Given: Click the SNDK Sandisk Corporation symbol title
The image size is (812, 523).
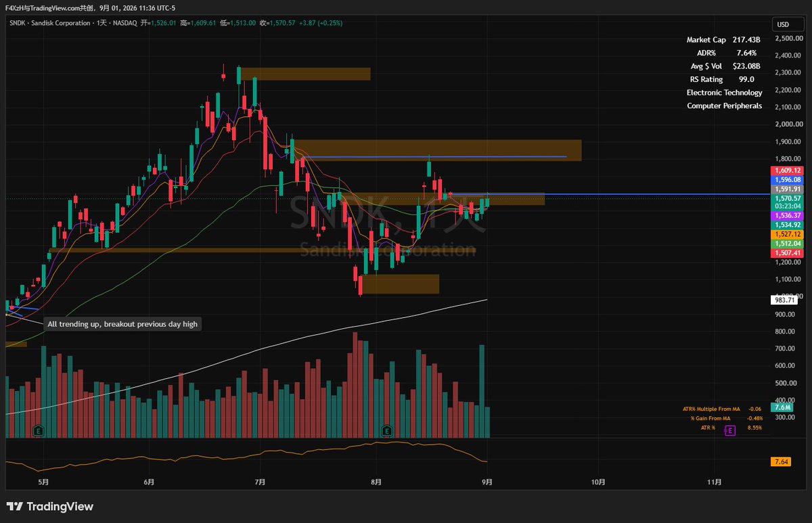Looking at the screenshot, I should pos(51,22).
